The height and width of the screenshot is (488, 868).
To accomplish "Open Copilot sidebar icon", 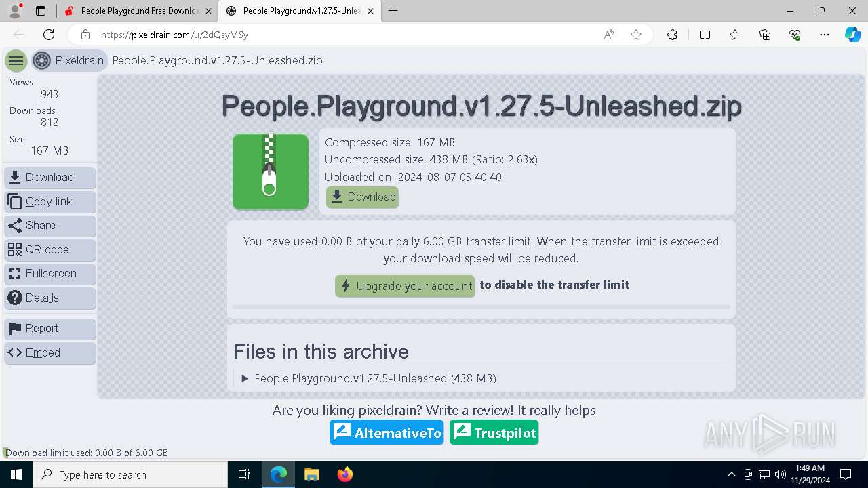I will (x=852, y=35).
